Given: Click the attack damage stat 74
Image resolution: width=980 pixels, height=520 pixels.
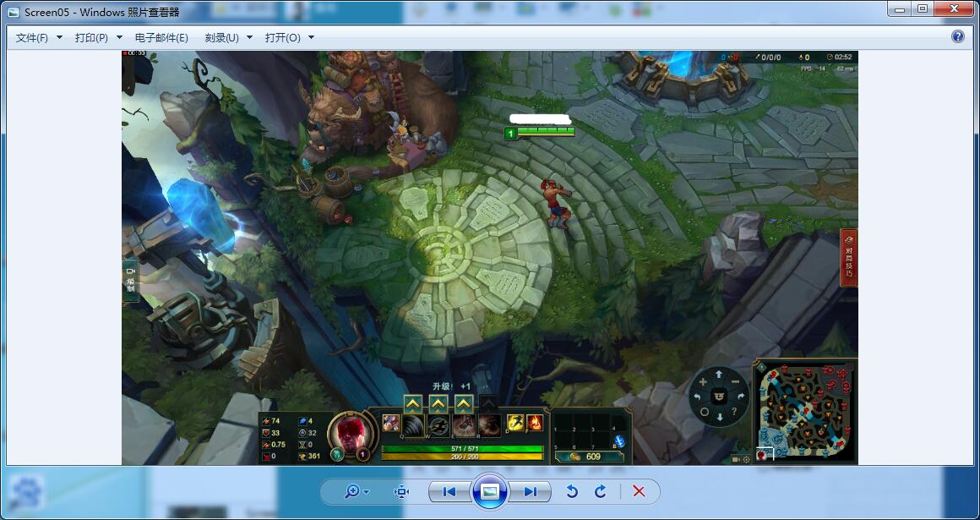Looking at the screenshot, I should point(271,421).
